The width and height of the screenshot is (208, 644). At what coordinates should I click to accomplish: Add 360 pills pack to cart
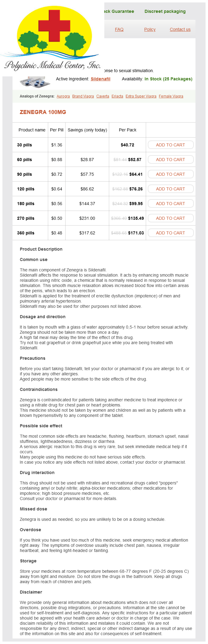[x=170, y=233]
